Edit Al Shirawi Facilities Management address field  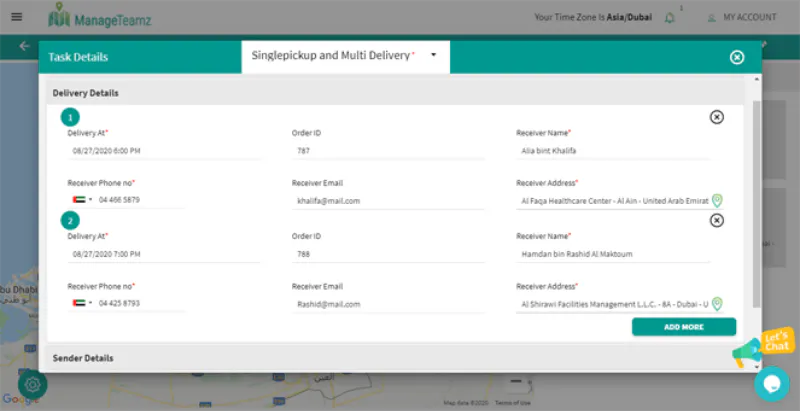614,304
